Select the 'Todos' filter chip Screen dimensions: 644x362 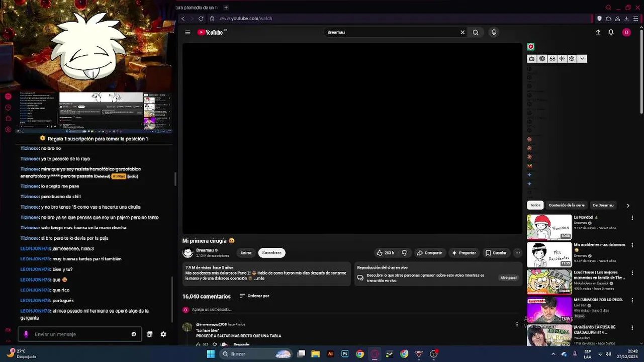tap(535, 205)
